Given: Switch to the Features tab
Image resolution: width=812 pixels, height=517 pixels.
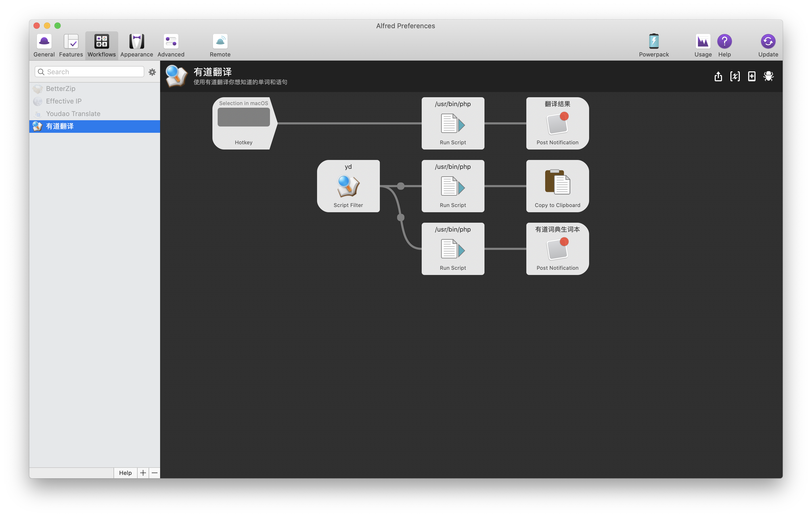Looking at the screenshot, I should (x=71, y=45).
